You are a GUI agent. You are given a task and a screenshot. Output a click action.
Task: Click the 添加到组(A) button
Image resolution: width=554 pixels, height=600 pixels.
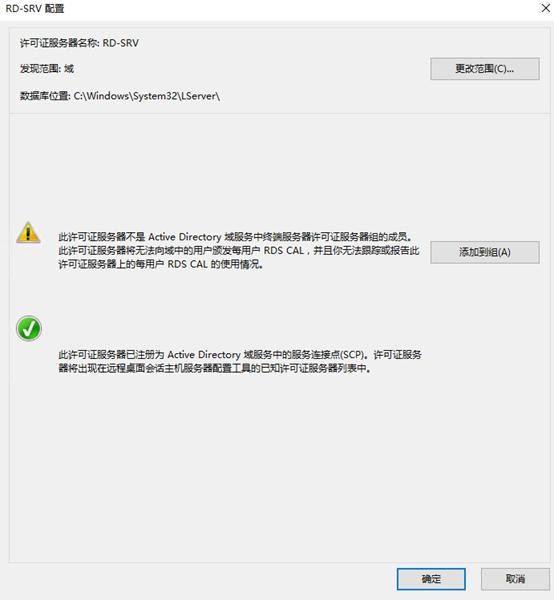[485, 252]
